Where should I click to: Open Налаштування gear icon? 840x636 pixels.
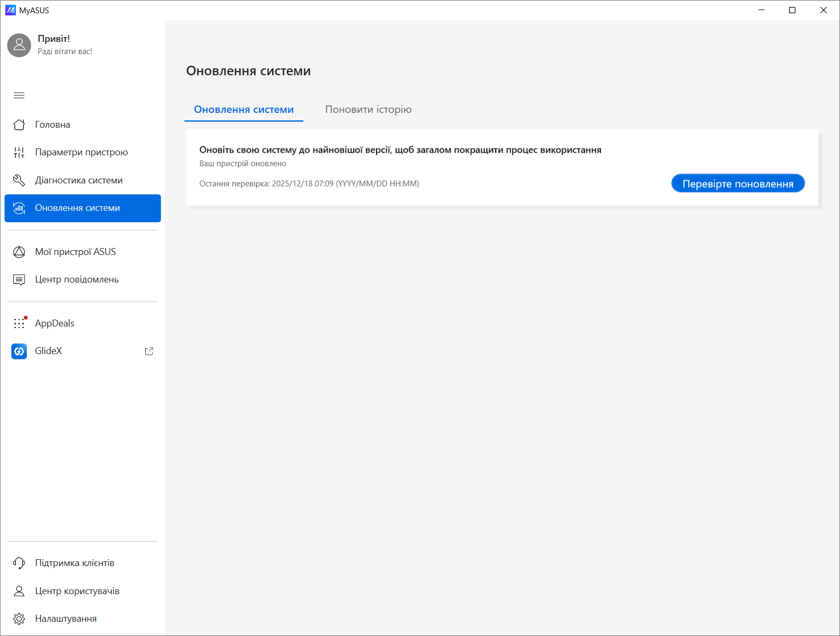[x=19, y=619]
